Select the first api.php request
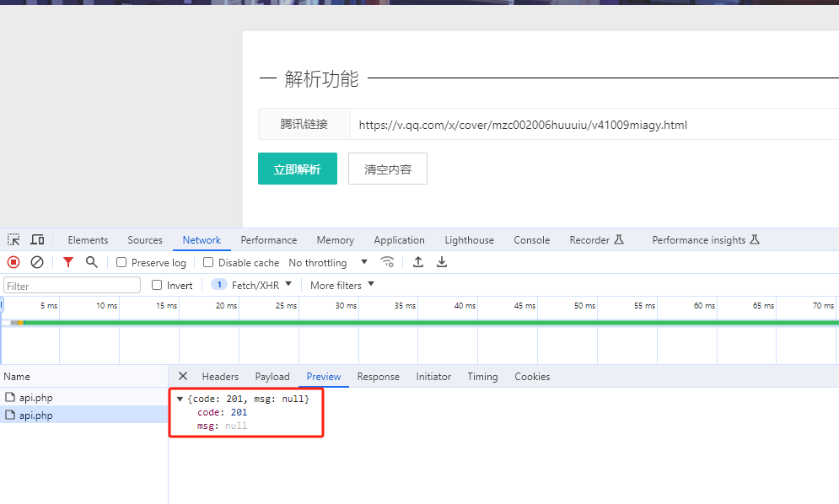The image size is (839, 504). (84, 397)
